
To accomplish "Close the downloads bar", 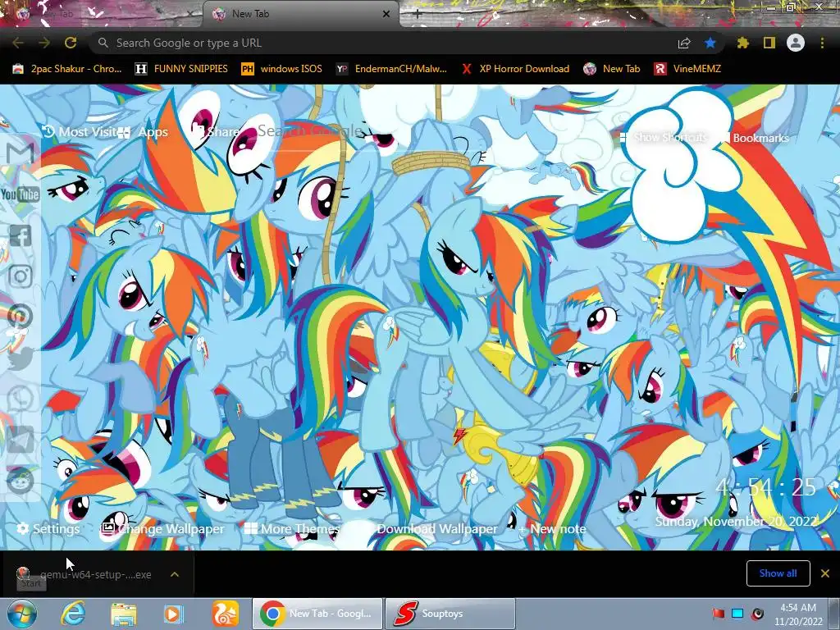I will click(x=825, y=573).
